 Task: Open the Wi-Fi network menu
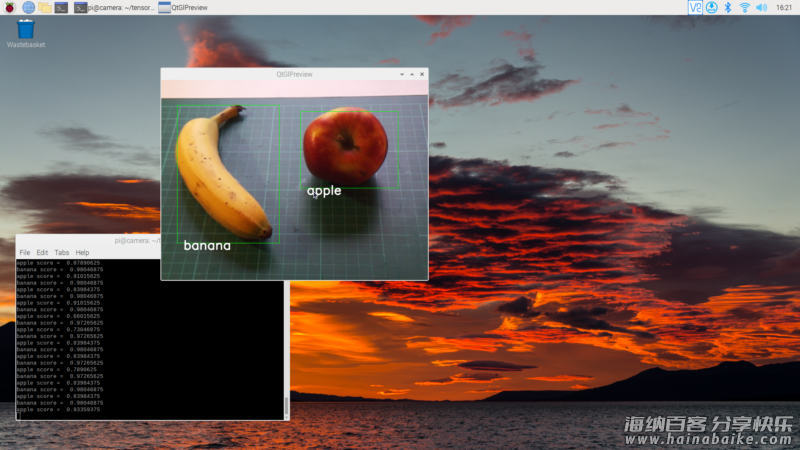pyautogui.click(x=744, y=7)
